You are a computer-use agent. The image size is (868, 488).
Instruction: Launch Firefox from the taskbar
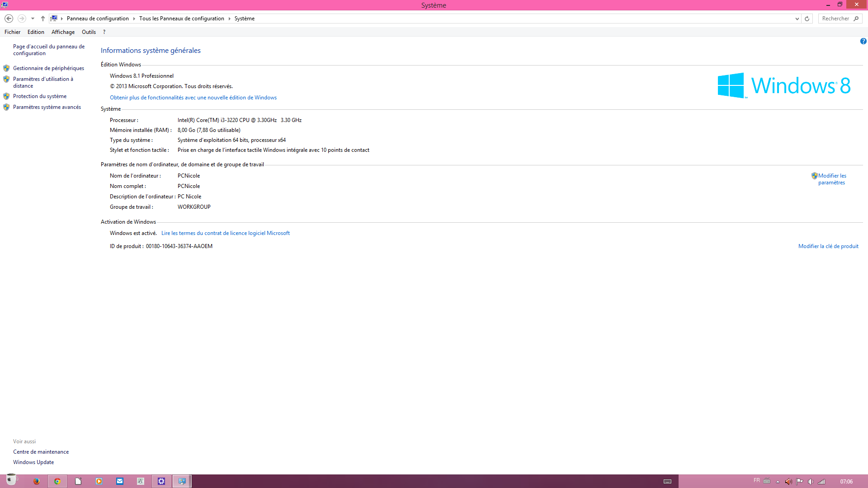click(x=37, y=481)
